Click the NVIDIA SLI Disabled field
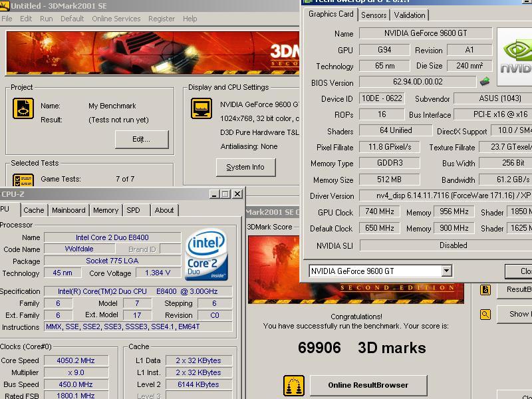This screenshot has height=399, width=532. tap(446, 245)
